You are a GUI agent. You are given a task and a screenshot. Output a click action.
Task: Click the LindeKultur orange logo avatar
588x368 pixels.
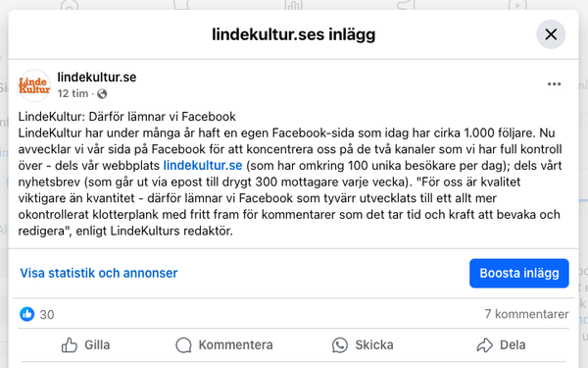coord(34,85)
